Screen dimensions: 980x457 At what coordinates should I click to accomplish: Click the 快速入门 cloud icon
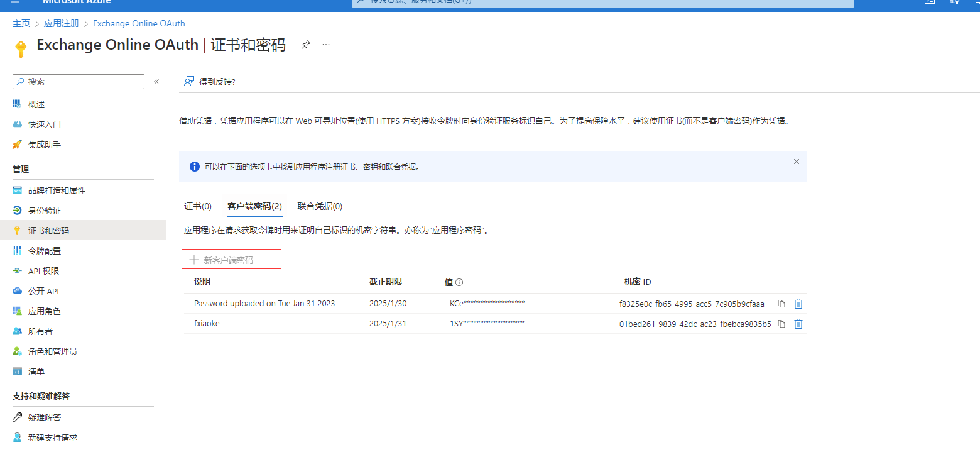click(x=17, y=124)
